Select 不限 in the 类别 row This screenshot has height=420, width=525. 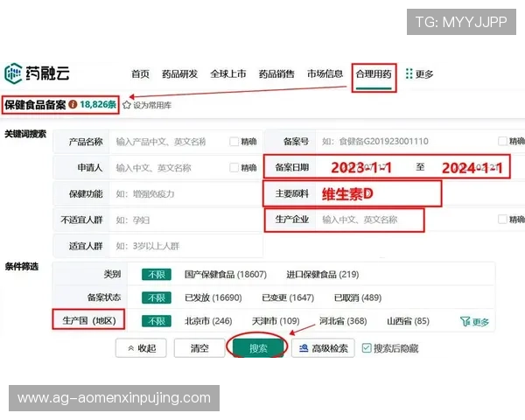tap(157, 275)
